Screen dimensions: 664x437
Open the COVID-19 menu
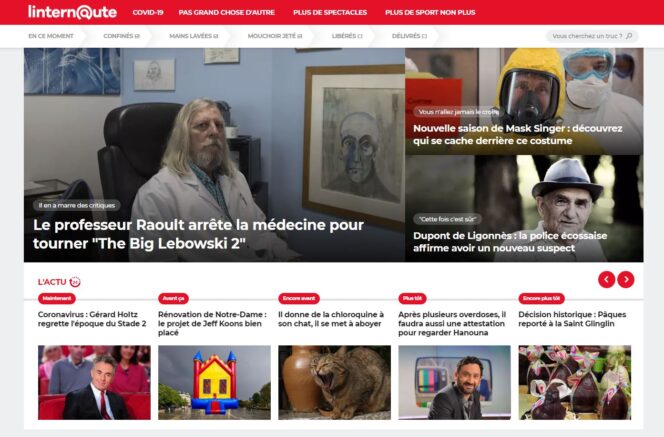point(148,12)
